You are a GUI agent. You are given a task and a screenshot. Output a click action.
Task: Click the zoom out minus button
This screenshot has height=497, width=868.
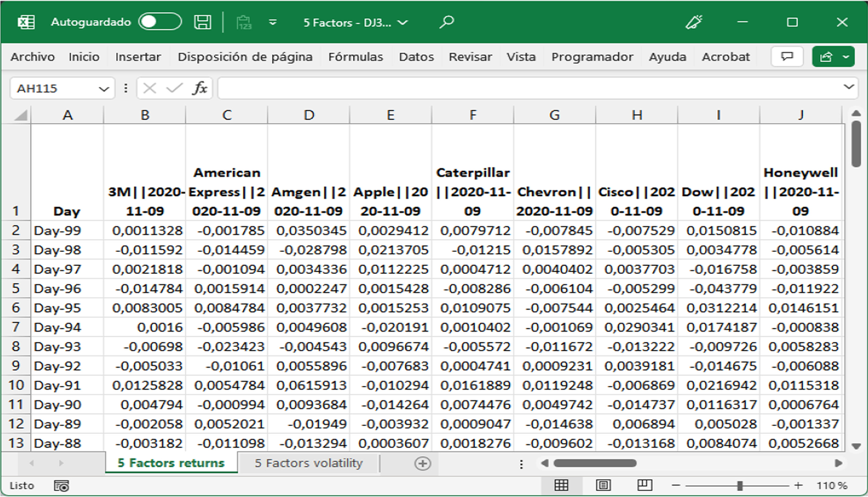(675, 485)
